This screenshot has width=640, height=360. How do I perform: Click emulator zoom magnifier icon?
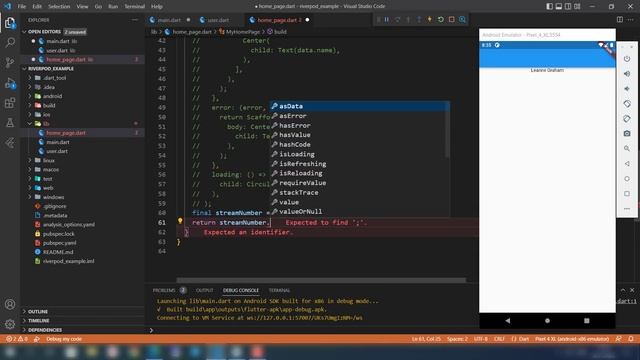pyautogui.click(x=627, y=149)
